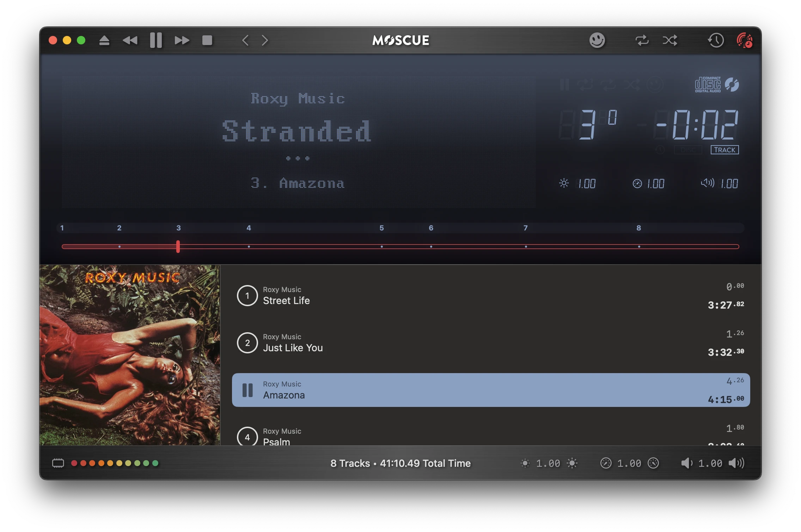Image resolution: width=801 pixels, height=532 pixels.
Task: Toggle repeat mode in toolbar
Action: (642, 40)
